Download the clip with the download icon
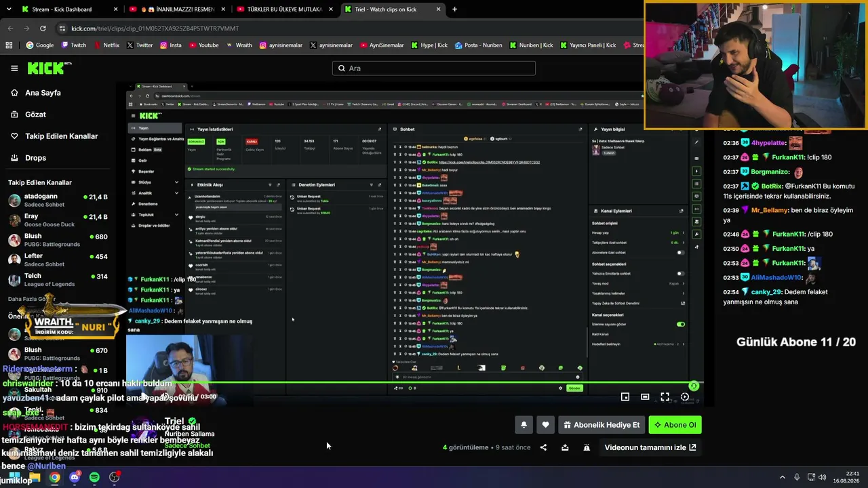Screen dimensions: 868x488 point(565,447)
